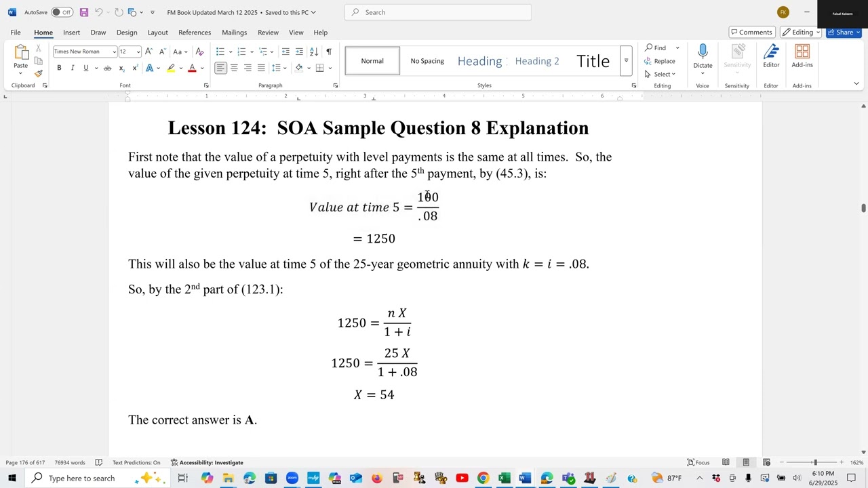The width and height of the screenshot is (868, 488).
Task: Save the document with floppy icon
Action: click(x=84, y=12)
